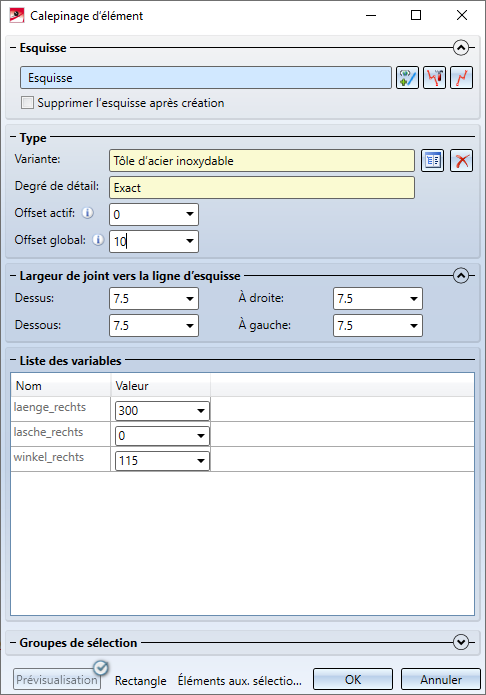486x695 pixels.
Task: Expand the Groupes de sélection section
Action: pos(461,642)
